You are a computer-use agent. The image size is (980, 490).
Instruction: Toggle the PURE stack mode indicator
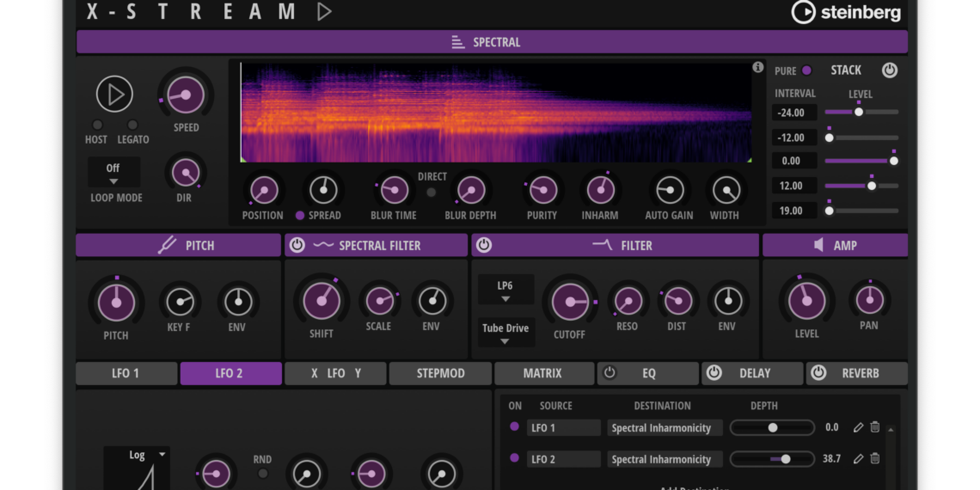(806, 70)
